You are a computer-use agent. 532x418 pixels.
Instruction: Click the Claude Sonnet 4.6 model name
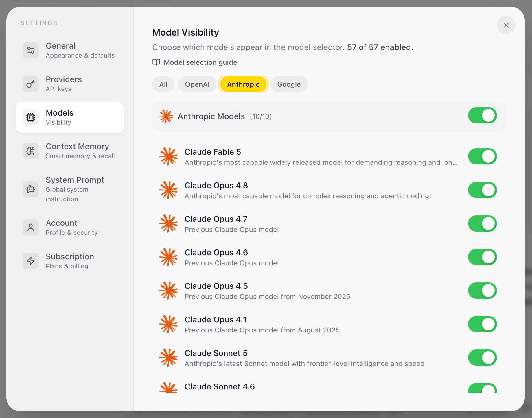pyautogui.click(x=220, y=386)
